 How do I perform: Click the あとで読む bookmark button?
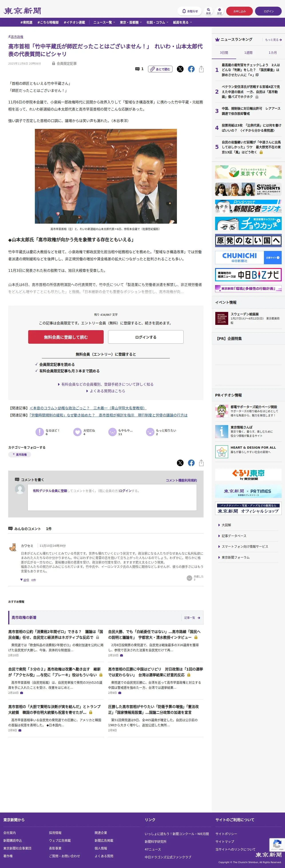(x=160, y=69)
